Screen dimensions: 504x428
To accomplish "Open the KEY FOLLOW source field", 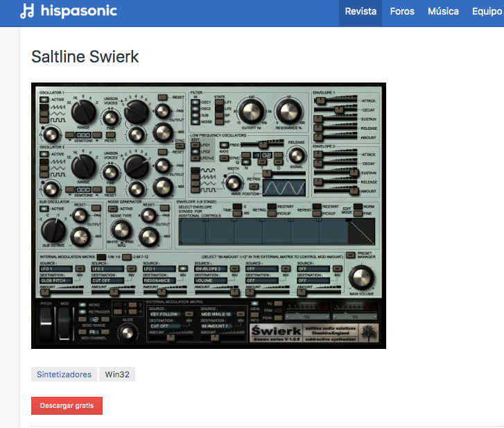I will coord(166,314).
